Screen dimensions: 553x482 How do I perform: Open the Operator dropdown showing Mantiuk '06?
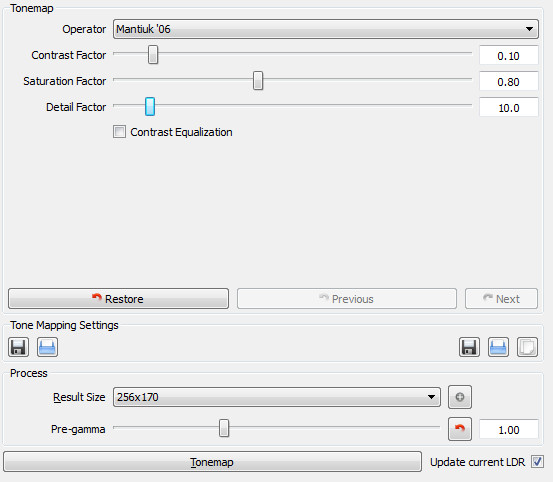[326, 29]
